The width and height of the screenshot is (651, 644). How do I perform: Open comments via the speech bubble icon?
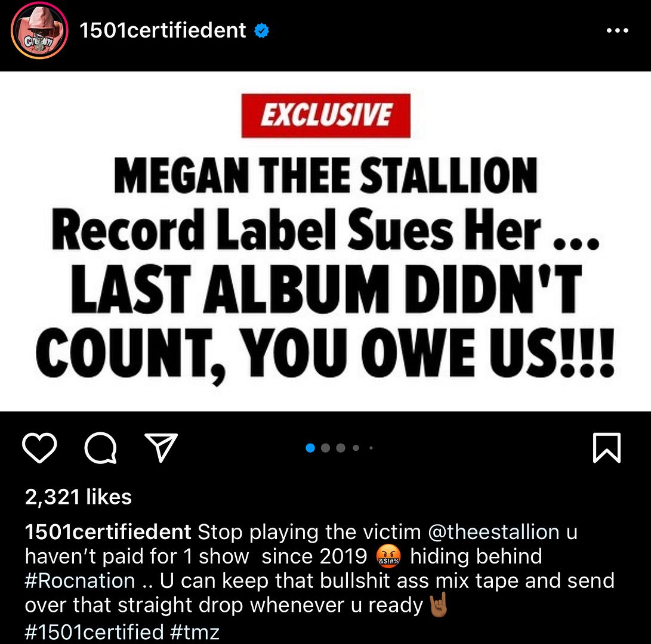pos(100,448)
